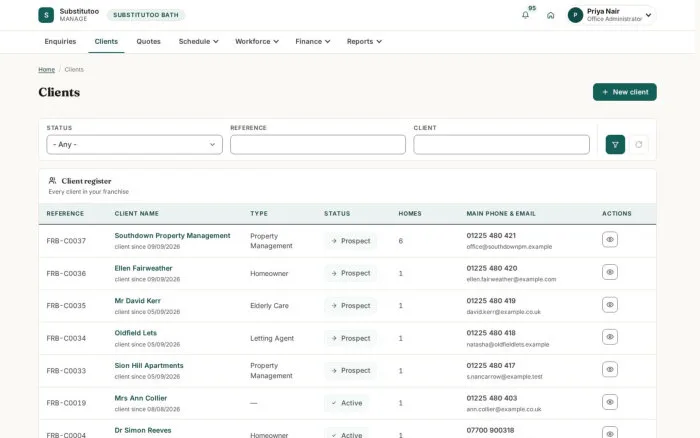Click email ann.collier@example.co.uk
700x438 pixels.
(x=504, y=409)
